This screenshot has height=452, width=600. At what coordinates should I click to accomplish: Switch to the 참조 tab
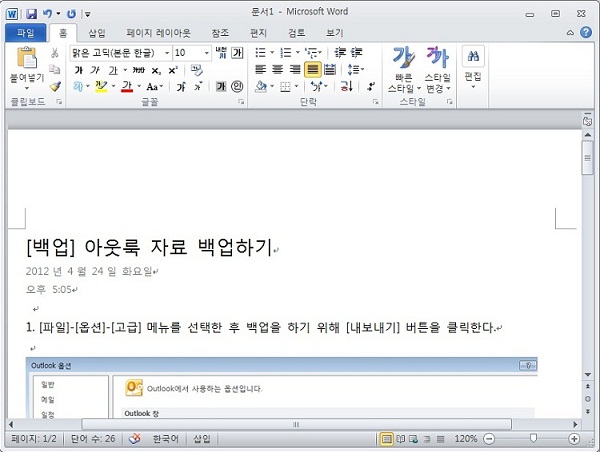pos(220,33)
